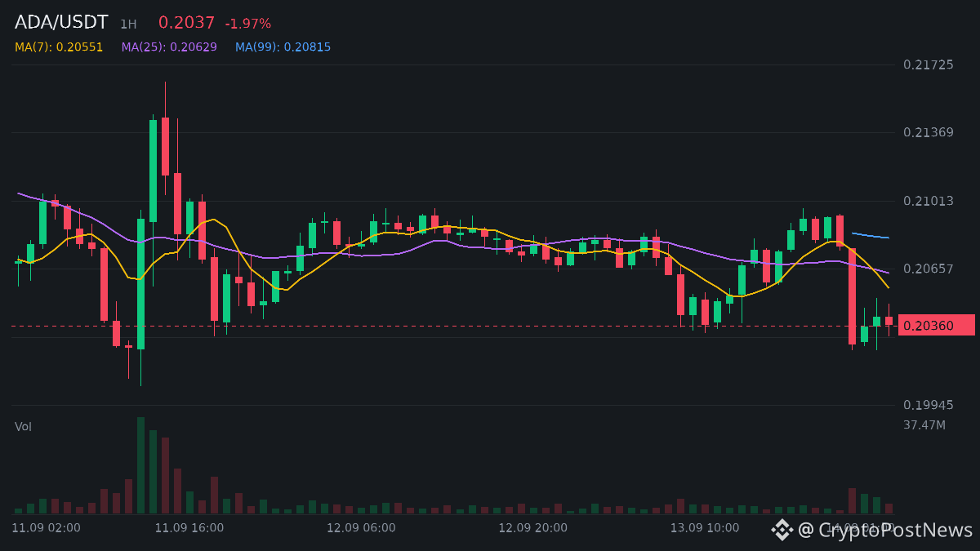Toggle the MA(25) indicator label
980x551 pixels.
169,47
